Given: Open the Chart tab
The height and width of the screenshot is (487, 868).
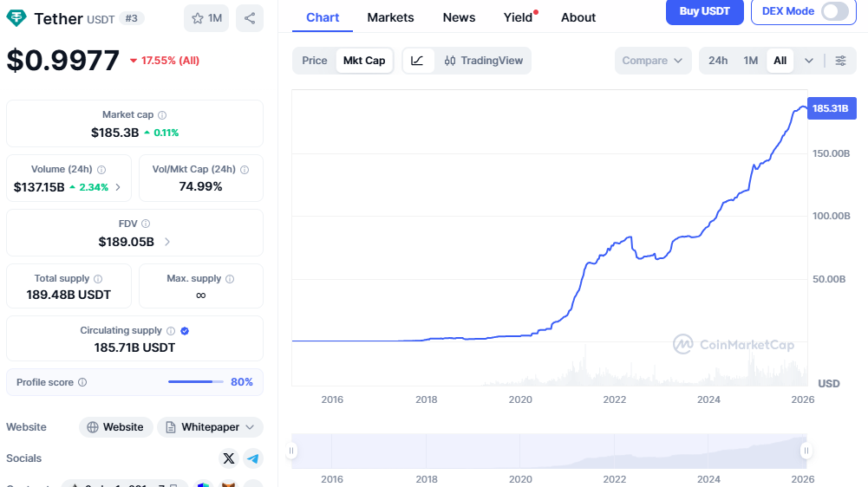Looking at the screenshot, I should [323, 17].
